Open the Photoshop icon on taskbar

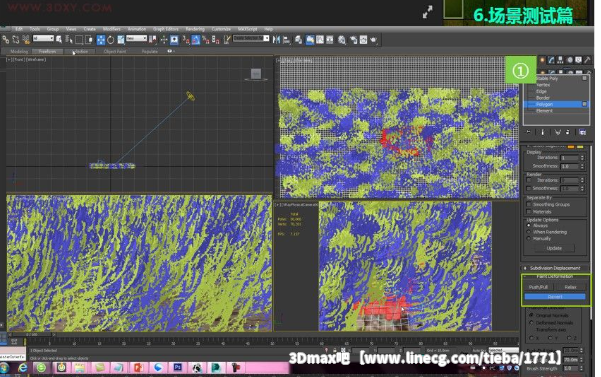click(177, 367)
